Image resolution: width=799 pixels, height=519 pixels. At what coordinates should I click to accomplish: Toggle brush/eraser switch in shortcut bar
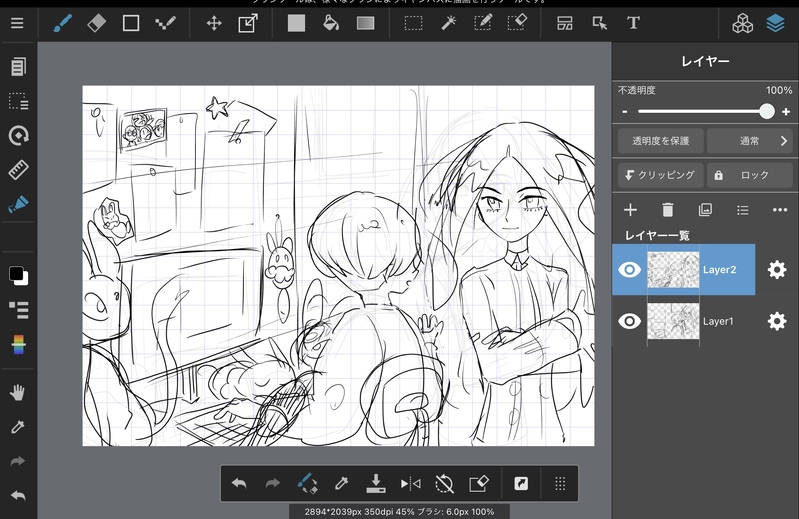tap(307, 483)
